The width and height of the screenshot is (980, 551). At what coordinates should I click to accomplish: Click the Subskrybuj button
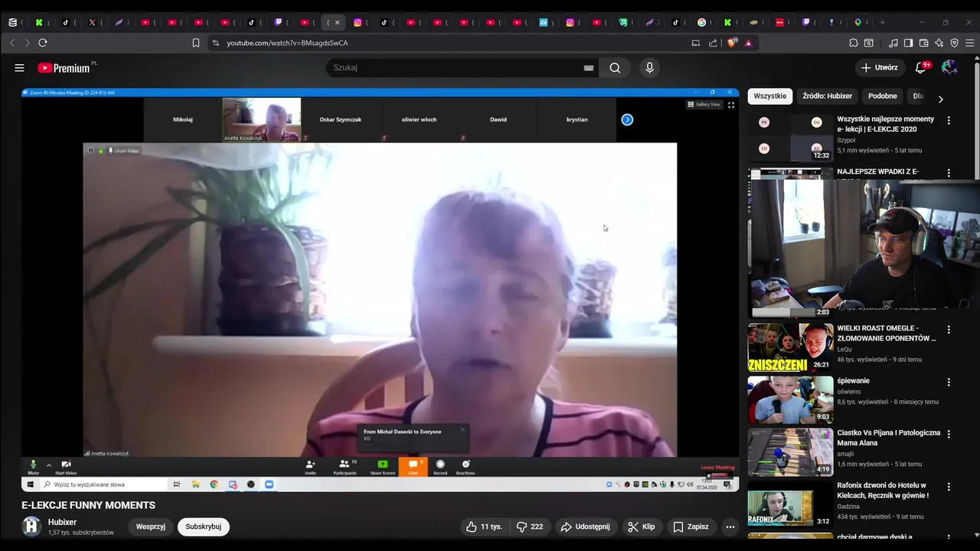pos(204,527)
